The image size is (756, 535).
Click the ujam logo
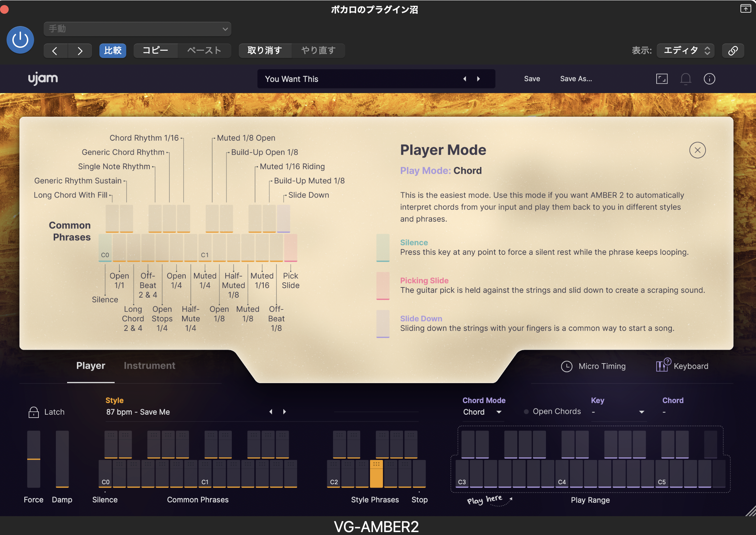coord(43,79)
